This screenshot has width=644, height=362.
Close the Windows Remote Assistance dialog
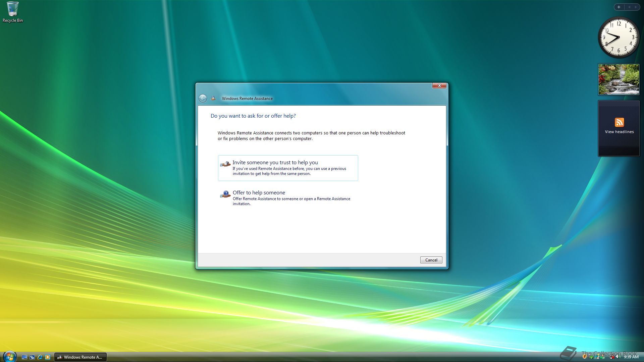[x=439, y=85]
